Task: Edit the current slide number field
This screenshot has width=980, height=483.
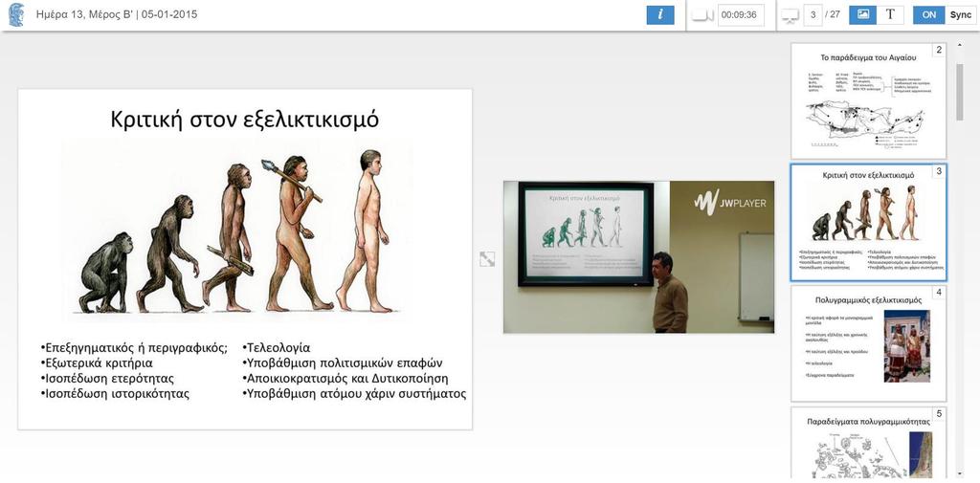Action: click(813, 15)
